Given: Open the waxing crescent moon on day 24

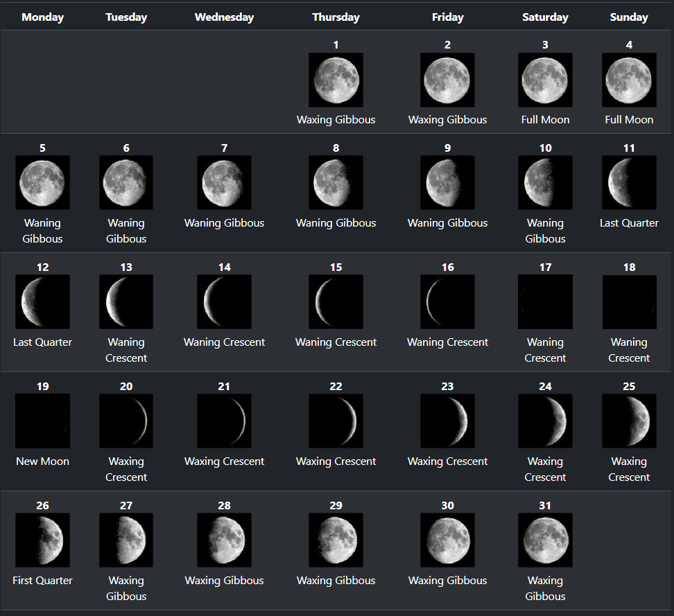Looking at the screenshot, I should pyautogui.click(x=545, y=421).
